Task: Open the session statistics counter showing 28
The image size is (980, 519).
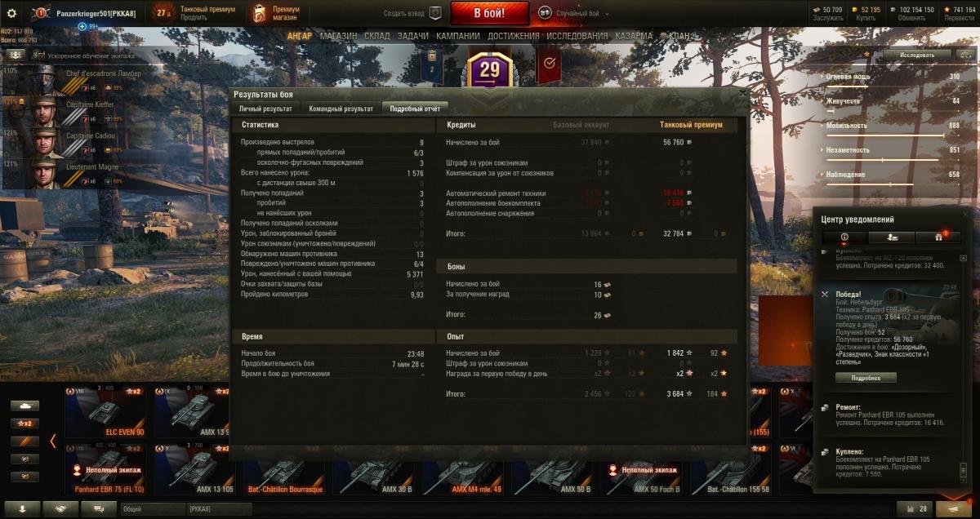Action: click(x=914, y=508)
